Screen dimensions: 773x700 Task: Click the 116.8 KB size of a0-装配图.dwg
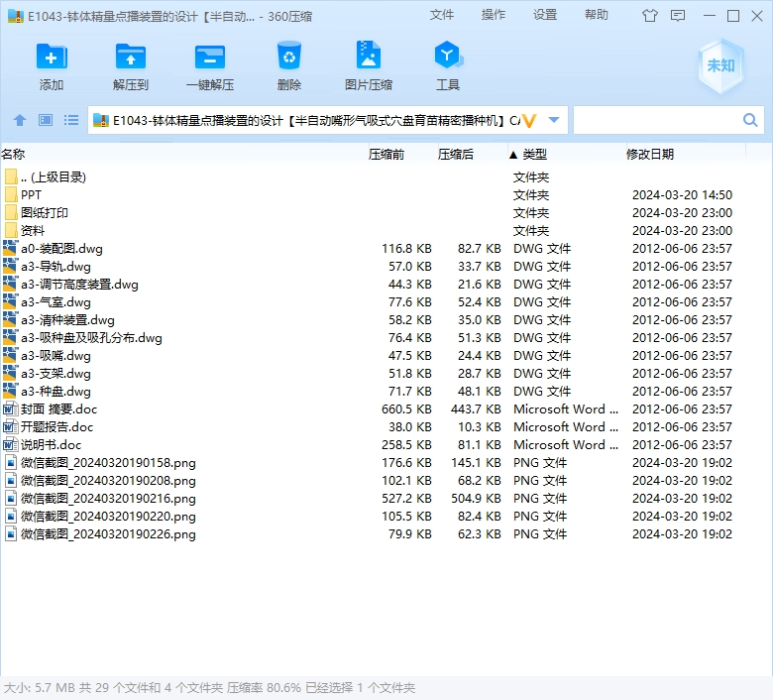coord(406,248)
